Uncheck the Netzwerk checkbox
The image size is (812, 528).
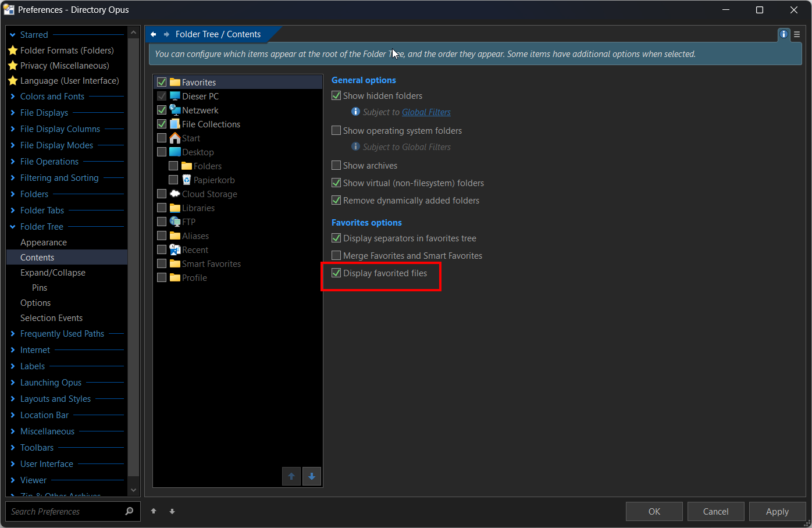pos(162,110)
